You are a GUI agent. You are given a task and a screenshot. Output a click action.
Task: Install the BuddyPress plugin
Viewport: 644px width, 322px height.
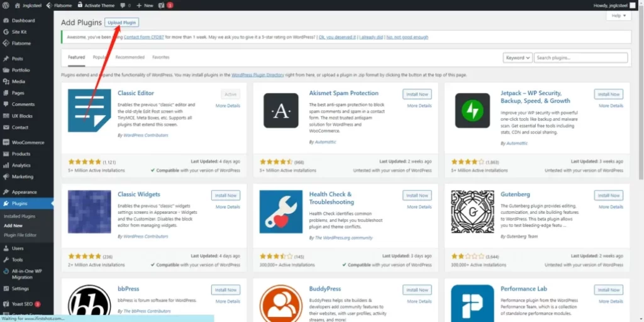coord(417,290)
